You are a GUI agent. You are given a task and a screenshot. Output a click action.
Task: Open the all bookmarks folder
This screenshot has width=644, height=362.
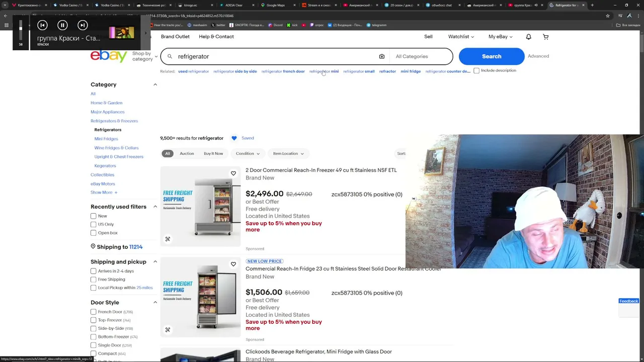[x=628, y=25]
